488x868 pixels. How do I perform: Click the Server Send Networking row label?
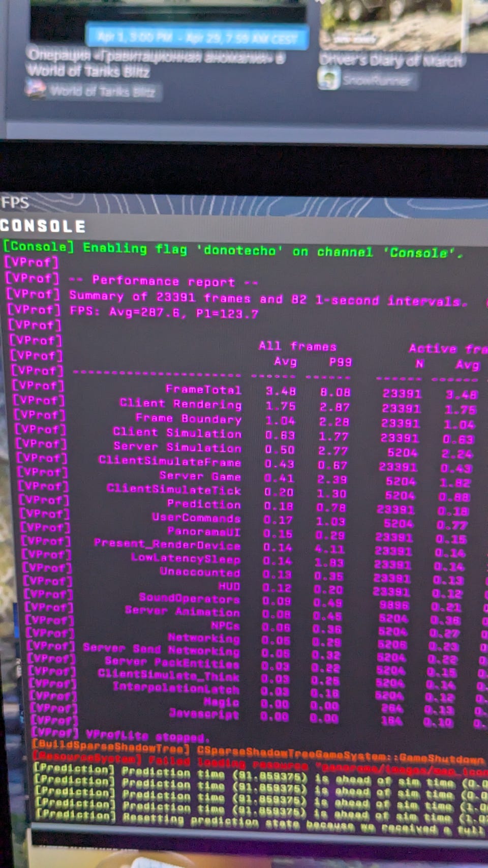pos(161,650)
